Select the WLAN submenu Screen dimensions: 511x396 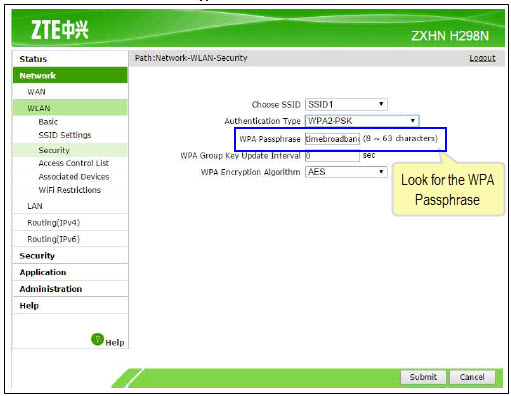click(70, 108)
